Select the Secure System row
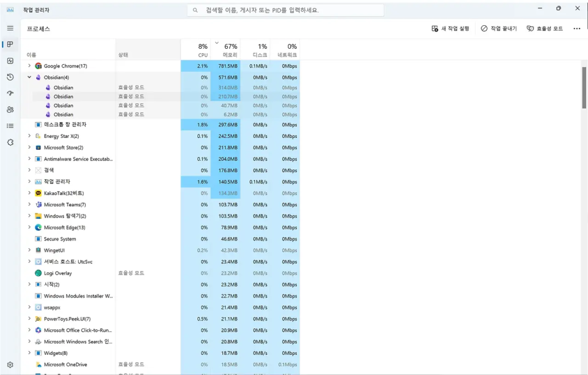The image size is (588, 375). tap(161, 239)
